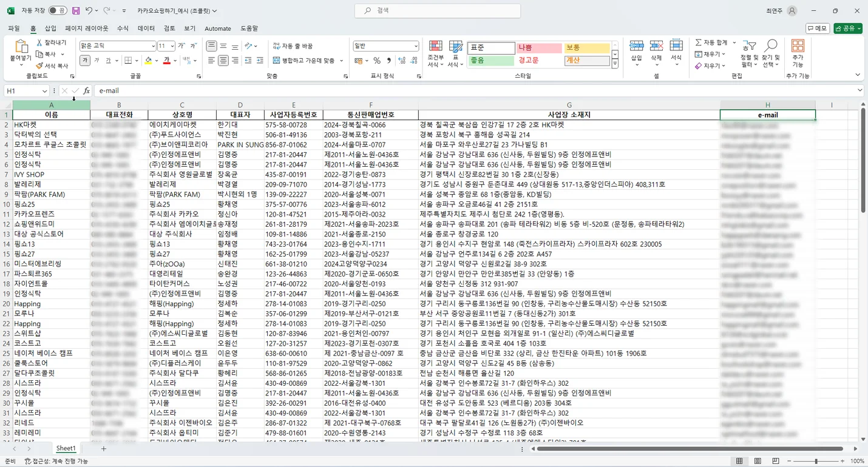Toggle Wrap Text (자동 줄 바꿈)
Image resolution: width=868 pixels, height=467 pixels.
(x=293, y=46)
